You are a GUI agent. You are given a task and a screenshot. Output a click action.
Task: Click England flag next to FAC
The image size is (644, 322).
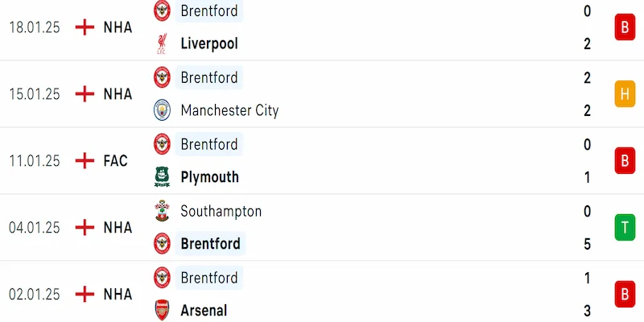(85, 161)
